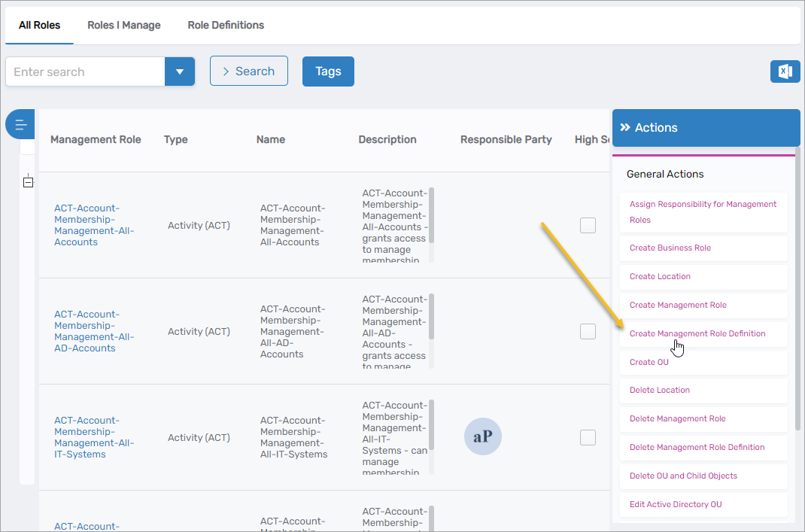Click the aP responsible party avatar
805x532 pixels.
pyautogui.click(x=482, y=436)
